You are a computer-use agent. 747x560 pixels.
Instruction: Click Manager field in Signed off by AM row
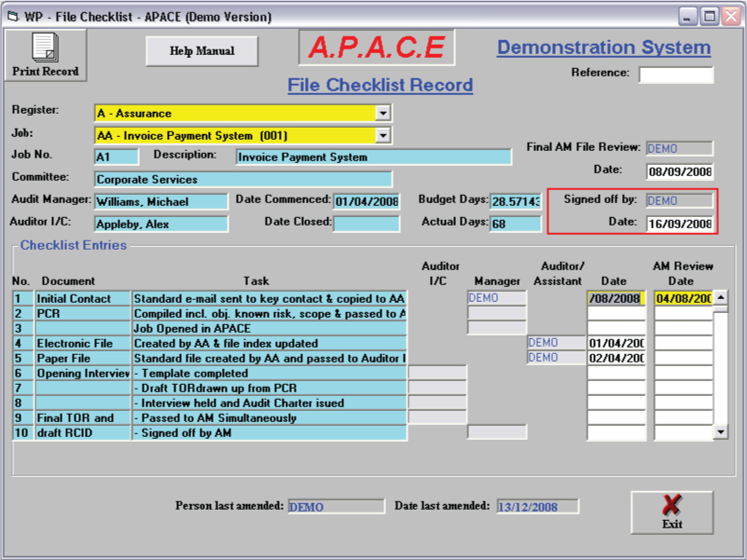pos(497,432)
